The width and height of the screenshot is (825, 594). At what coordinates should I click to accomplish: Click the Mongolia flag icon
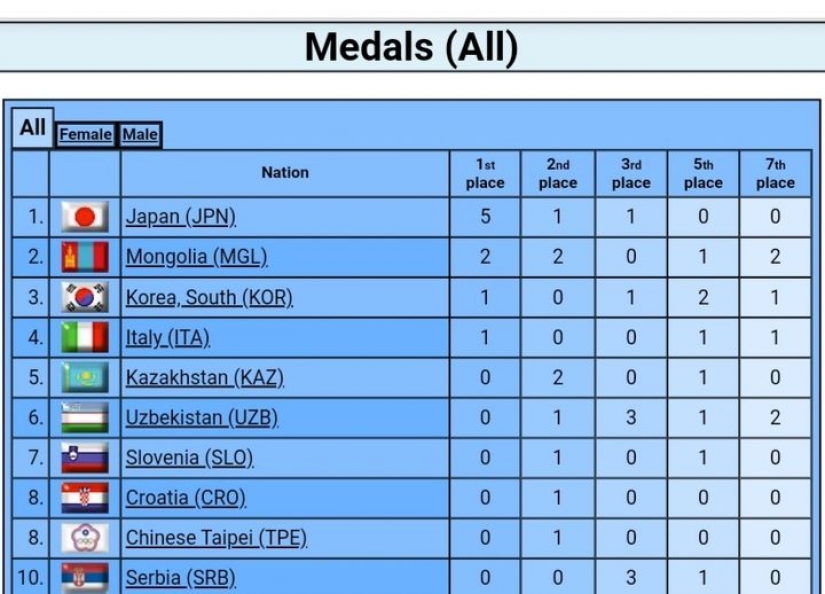coord(85,257)
